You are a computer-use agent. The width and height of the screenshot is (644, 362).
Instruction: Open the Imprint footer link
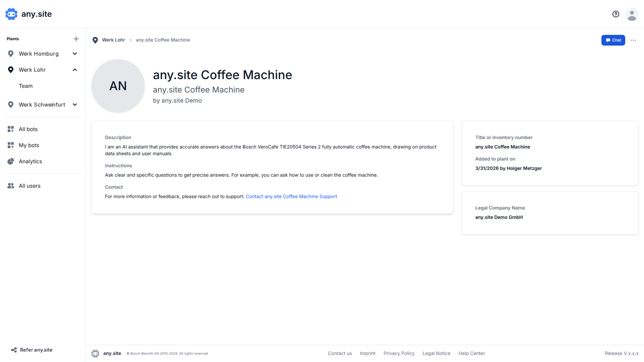[368, 353]
